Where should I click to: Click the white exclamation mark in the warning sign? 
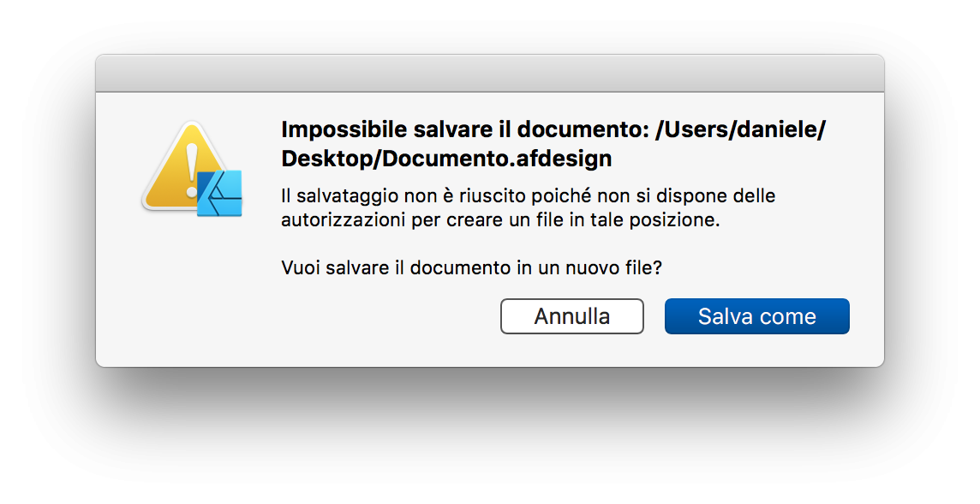pyautogui.click(x=191, y=171)
